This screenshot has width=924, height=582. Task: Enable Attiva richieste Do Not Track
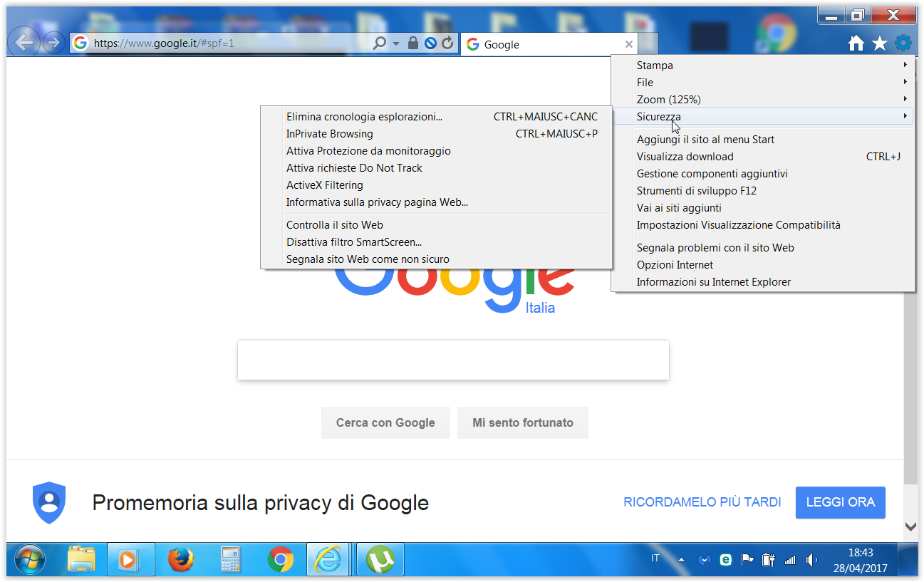pos(437,167)
